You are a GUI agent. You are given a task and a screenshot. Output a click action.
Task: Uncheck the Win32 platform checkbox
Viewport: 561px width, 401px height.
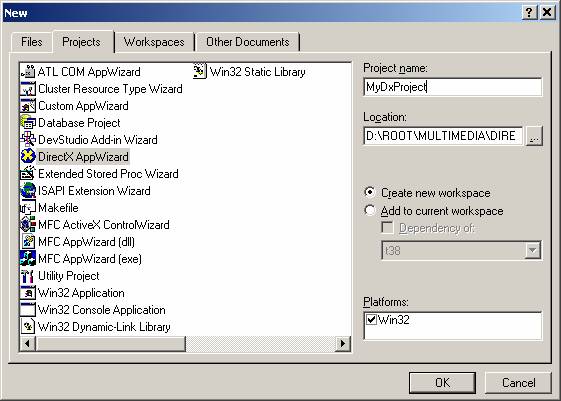[x=371, y=319]
